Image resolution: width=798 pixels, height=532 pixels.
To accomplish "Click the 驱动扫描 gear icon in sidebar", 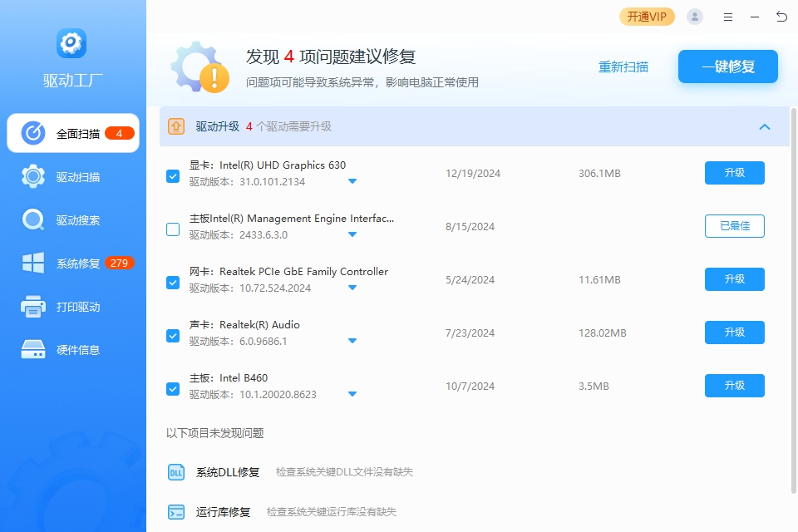I will click(33, 177).
